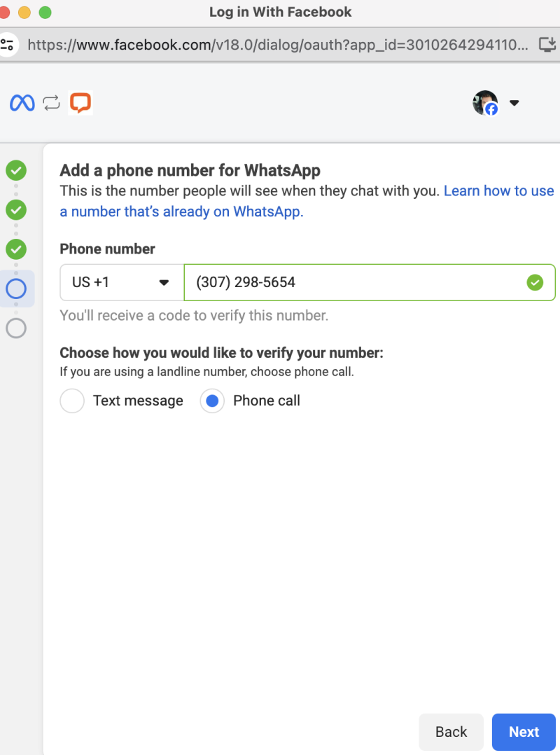The height and width of the screenshot is (755, 560).
Task: Click the current step blue circle
Action: tap(16, 289)
